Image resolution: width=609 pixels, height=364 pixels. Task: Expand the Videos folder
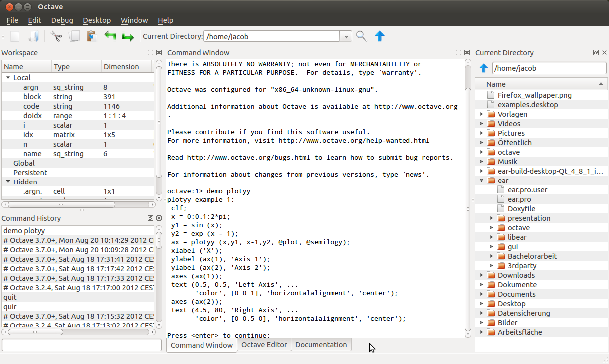coord(481,124)
